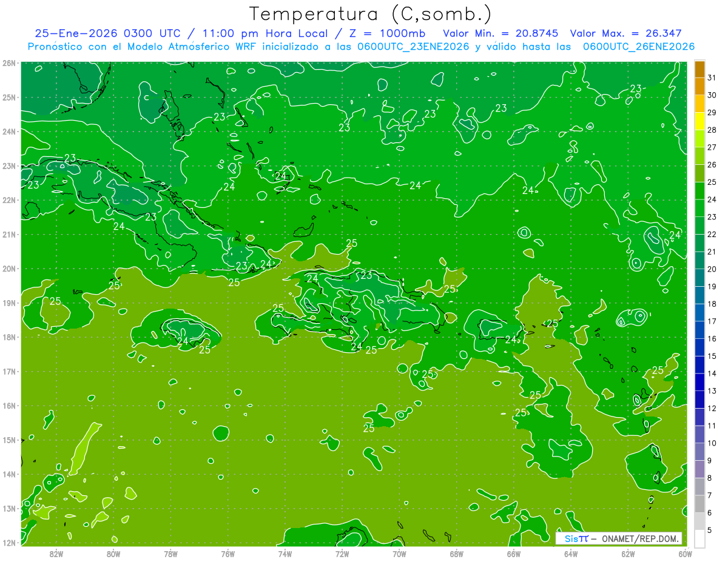The width and height of the screenshot is (728, 562).
Task: Click the 60W longitude axis label
Action: (685, 554)
